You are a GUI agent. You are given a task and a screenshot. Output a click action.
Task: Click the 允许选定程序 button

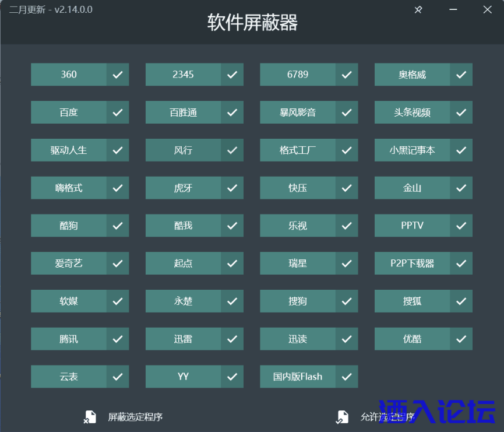pyautogui.click(x=387, y=417)
